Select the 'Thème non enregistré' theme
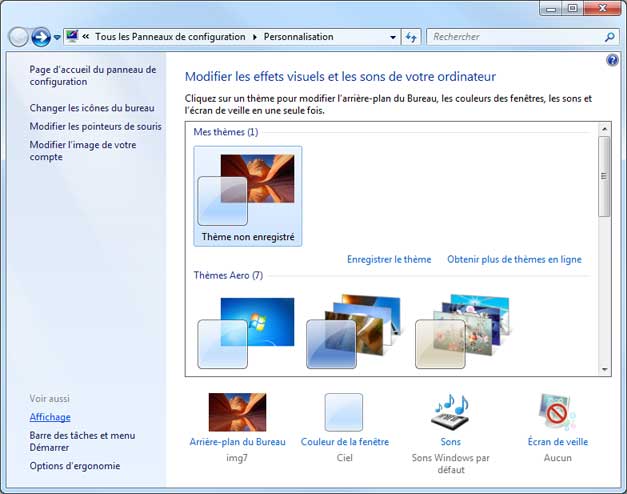This screenshot has width=627, height=494. click(x=248, y=196)
